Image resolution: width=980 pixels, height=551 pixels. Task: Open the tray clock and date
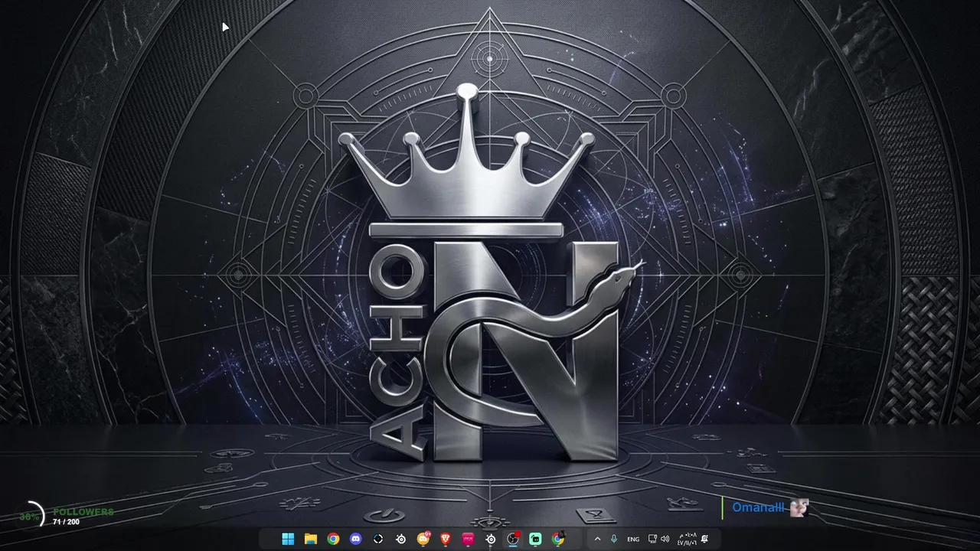(x=687, y=539)
